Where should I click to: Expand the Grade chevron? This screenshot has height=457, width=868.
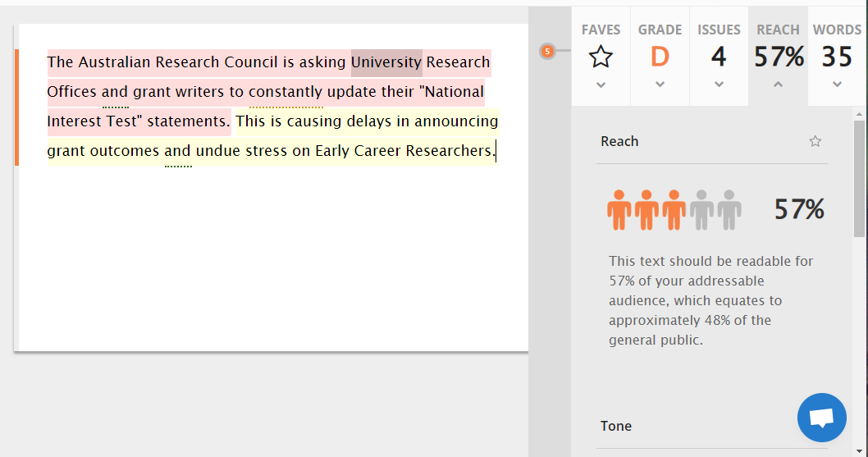[660, 85]
